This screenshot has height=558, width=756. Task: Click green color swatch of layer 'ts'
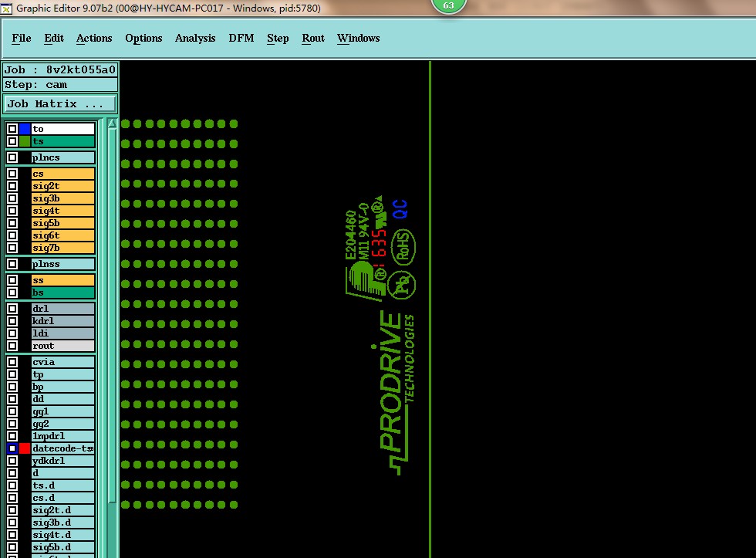click(x=25, y=141)
